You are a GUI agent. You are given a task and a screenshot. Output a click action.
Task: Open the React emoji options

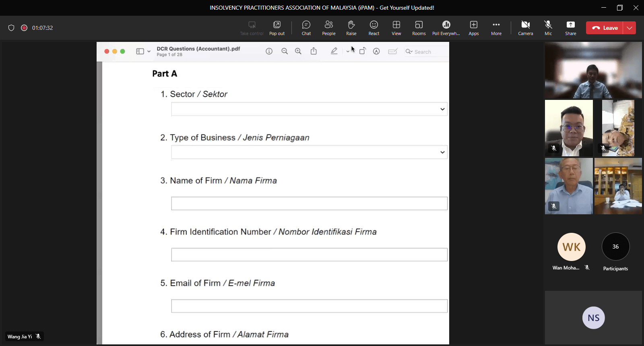(374, 28)
